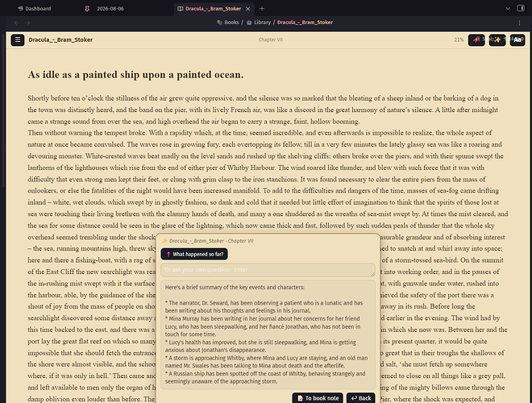This screenshot has width=532, height=403.
Task: Open the tab list dropdown chevron
Action: click(x=508, y=9)
